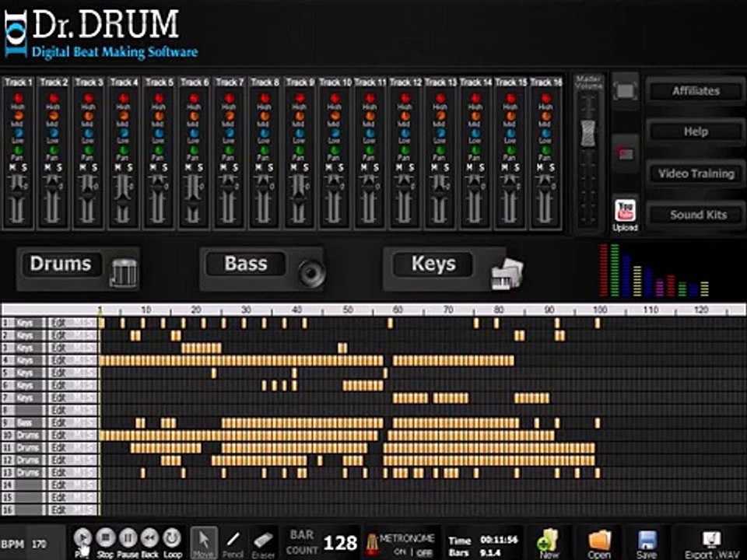Viewport: 747px width, 560px height.
Task: Save the project with the floppy disk icon
Action: coord(647,543)
